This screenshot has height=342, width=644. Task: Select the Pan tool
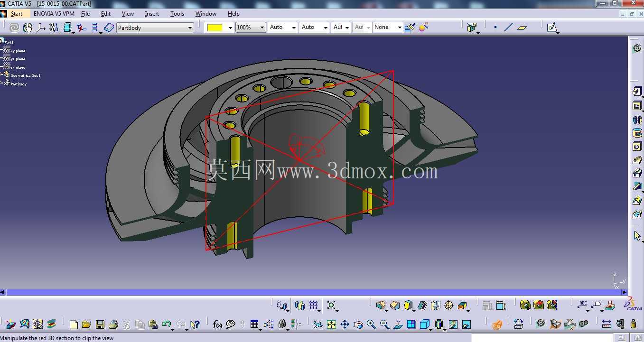click(x=345, y=324)
